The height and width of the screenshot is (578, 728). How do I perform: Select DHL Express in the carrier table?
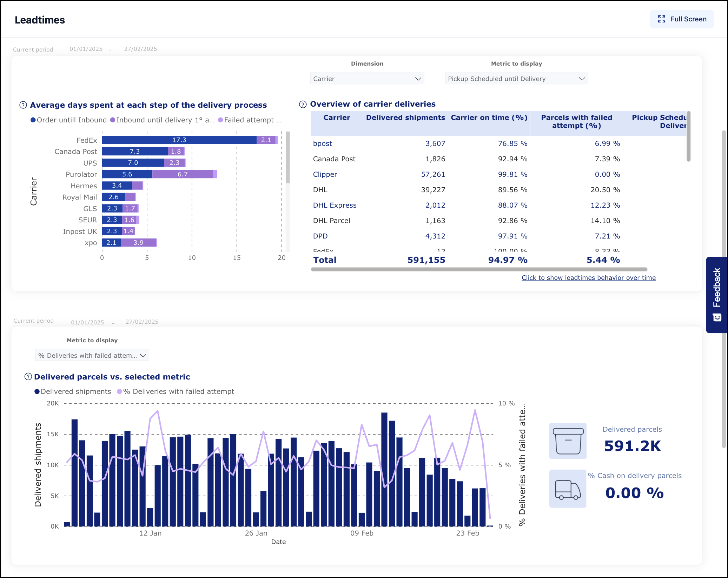335,205
